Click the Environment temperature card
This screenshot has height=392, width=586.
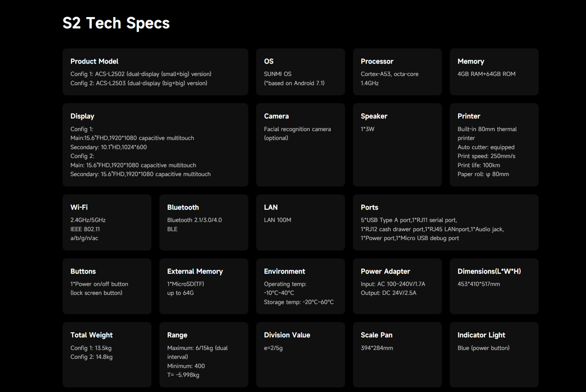300,286
